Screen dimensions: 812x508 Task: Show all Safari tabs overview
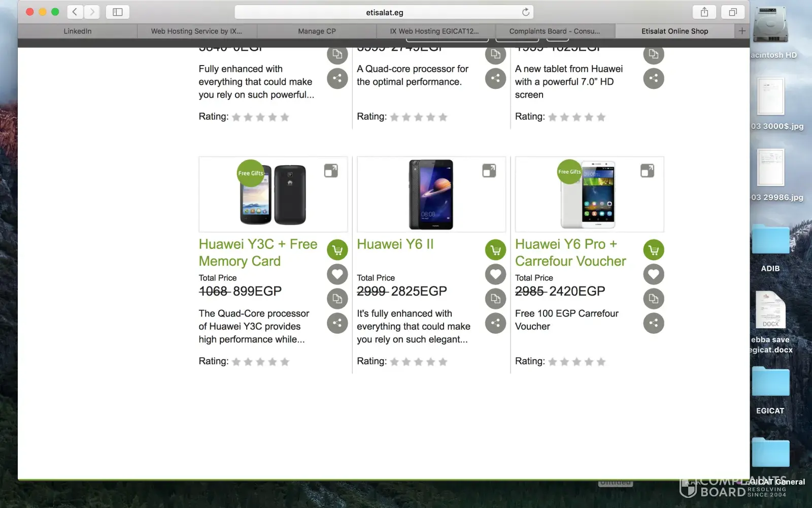tap(733, 12)
